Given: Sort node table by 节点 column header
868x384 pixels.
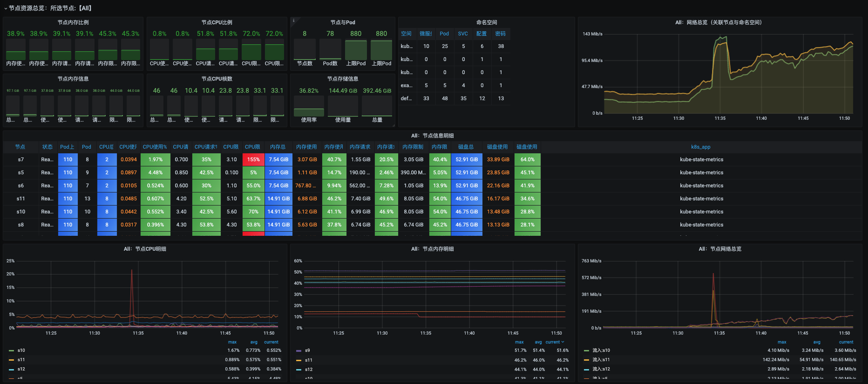Looking at the screenshot, I should coord(20,147).
